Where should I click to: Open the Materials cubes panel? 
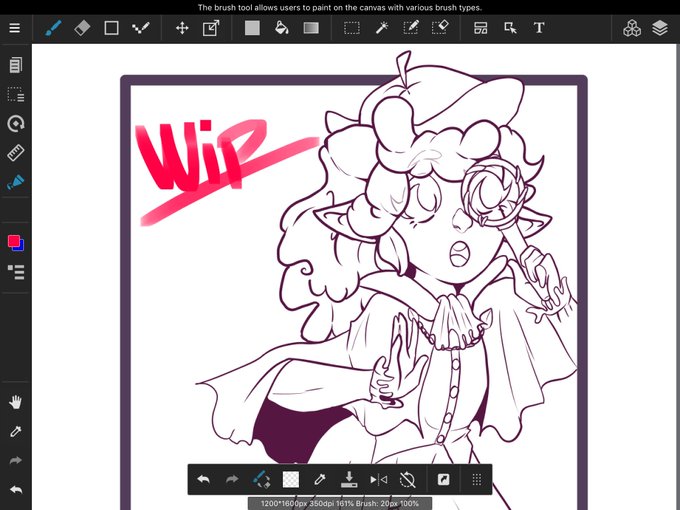coord(632,28)
